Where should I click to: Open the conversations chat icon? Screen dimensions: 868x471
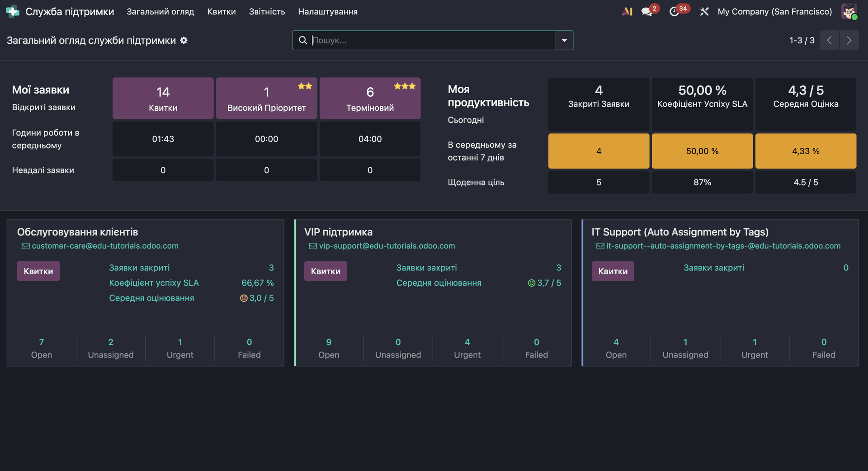(647, 12)
